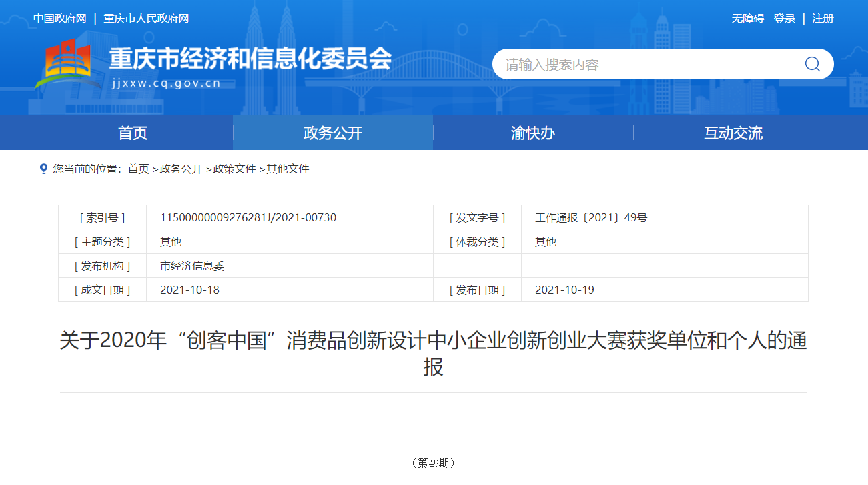The width and height of the screenshot is (868, 485).
Task: Click the magnifying glass search icon
Action: pyautogui.click(x=812, y=64)
